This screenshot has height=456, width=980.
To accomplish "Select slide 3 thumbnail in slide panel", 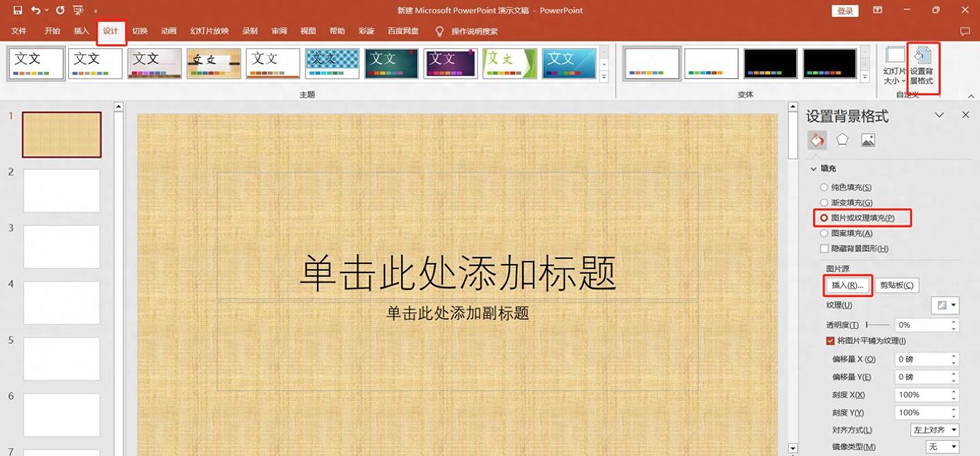I will coord(61,246).
